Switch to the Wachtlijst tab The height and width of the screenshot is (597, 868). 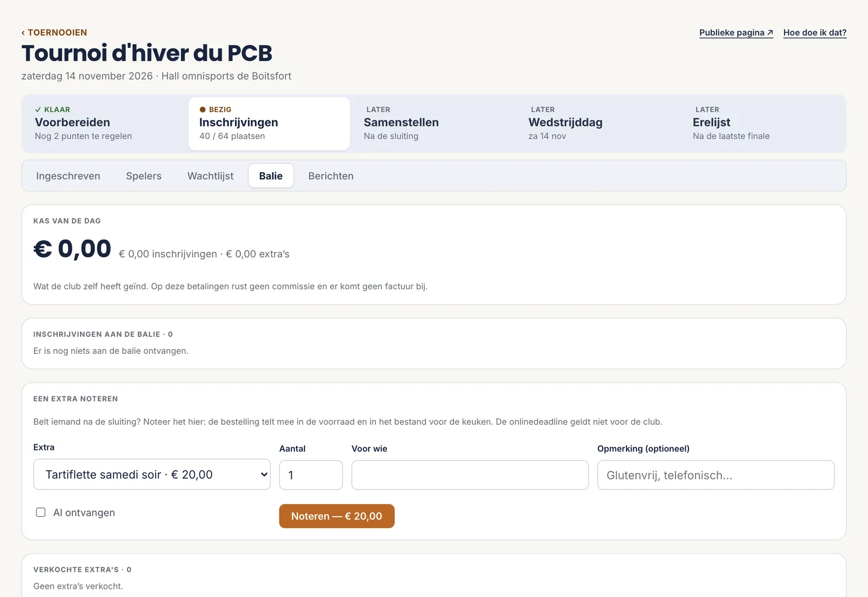pos(210,176)
